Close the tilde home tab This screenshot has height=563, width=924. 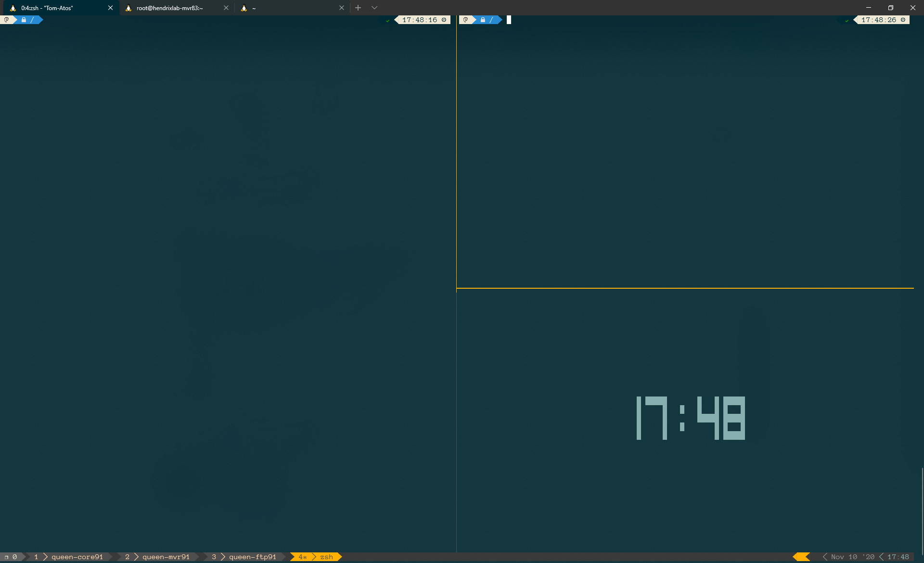[x=341, y=8]
